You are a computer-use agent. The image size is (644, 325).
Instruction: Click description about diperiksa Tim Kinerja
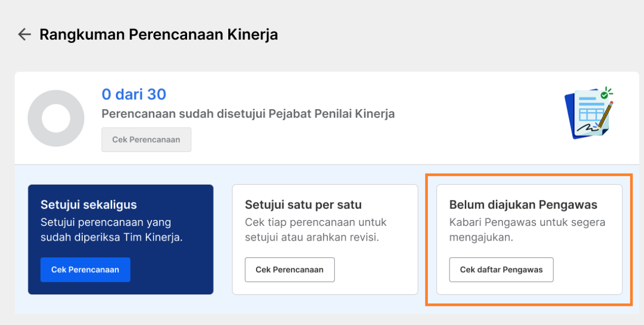coord(111,230)
